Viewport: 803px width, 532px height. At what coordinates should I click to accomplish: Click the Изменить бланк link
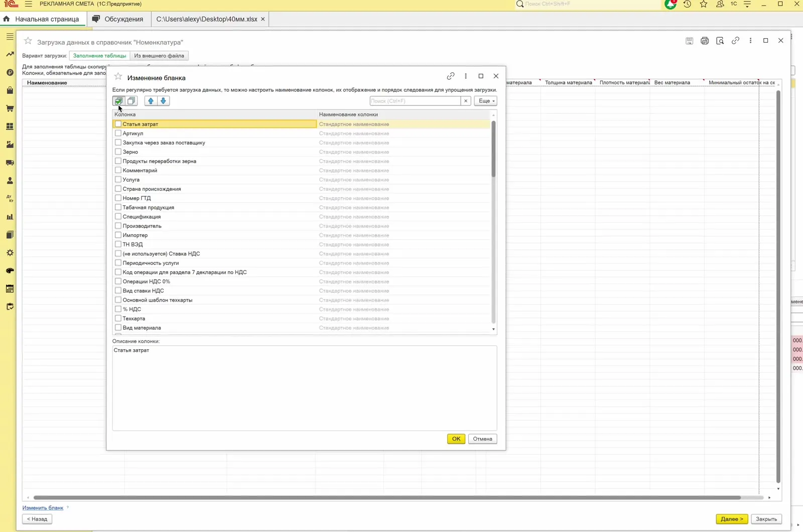pos(43,508)
